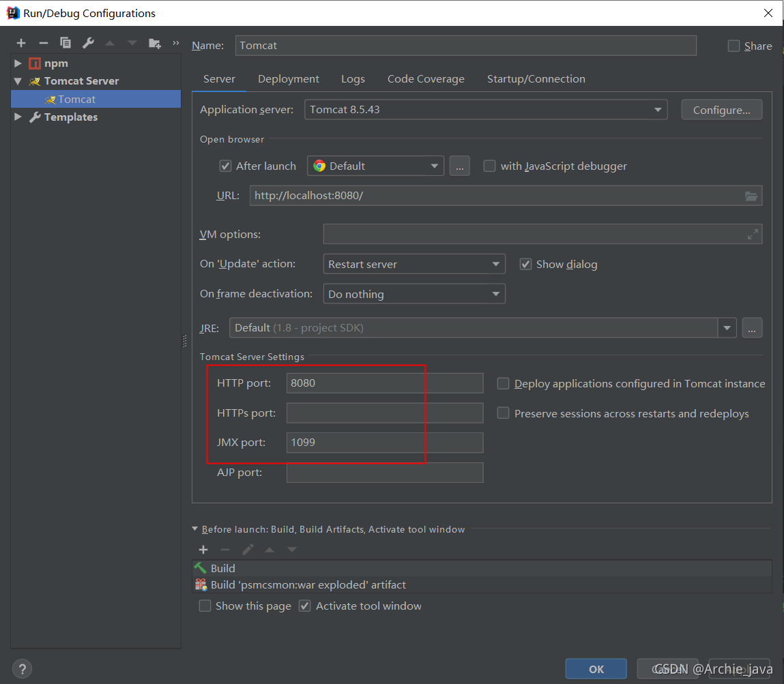Enable with JavaScript debugger
The image size is (784, 684).
click(x=489, y=166)
